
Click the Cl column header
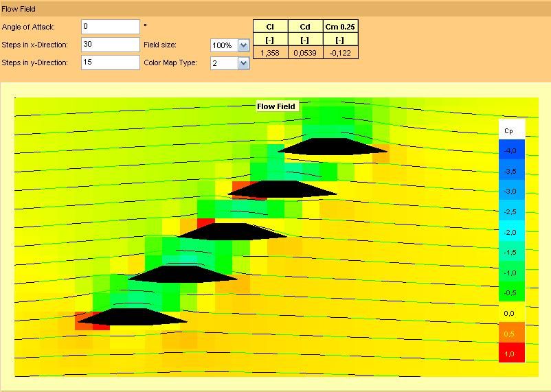pyautogui.click(x=270, y=27)
